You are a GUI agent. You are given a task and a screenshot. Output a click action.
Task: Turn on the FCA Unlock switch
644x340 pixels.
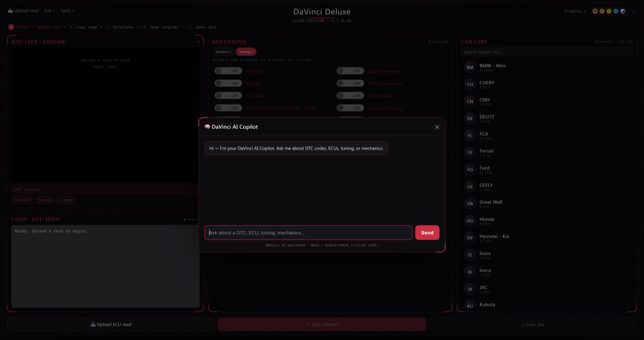[350, 96]
